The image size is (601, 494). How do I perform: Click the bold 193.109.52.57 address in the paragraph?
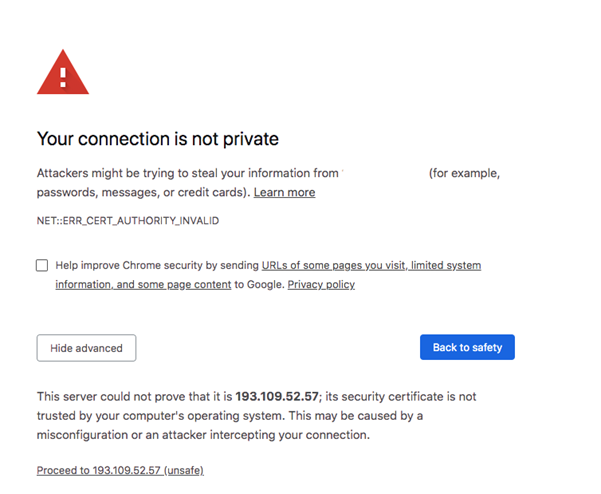pyautogui.click(x=277, y=396)
